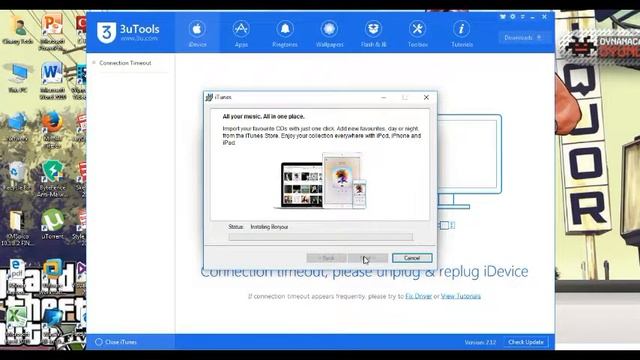Close the 3uTools window
This screenshot has height=360, width=640.
pos(544,17)
